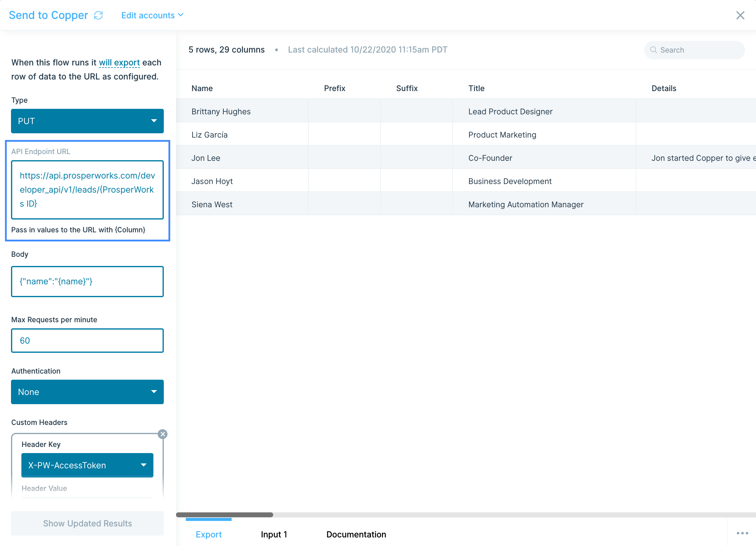The height and width of the screenshot is (546, 756).
Task: Open the Documentation tab
Action: 356,534
